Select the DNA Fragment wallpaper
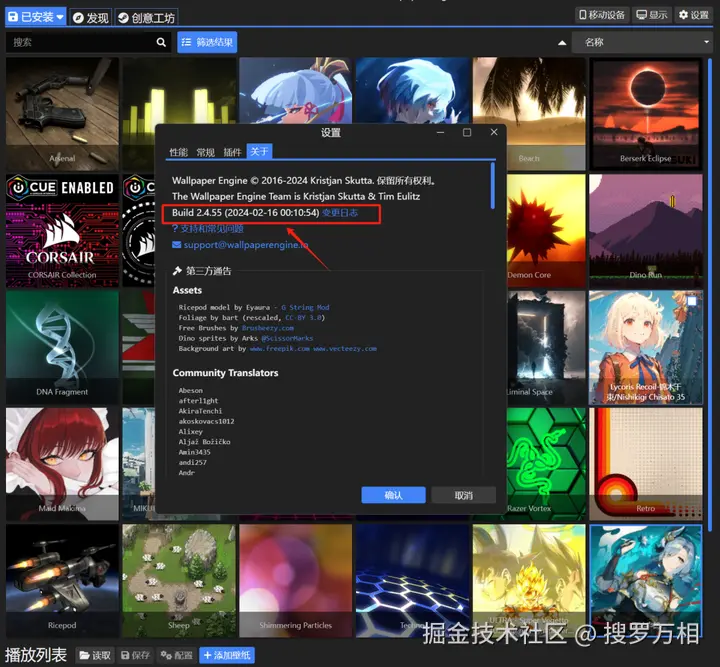This screenshot has height=667, width=720. click(62, 348)
